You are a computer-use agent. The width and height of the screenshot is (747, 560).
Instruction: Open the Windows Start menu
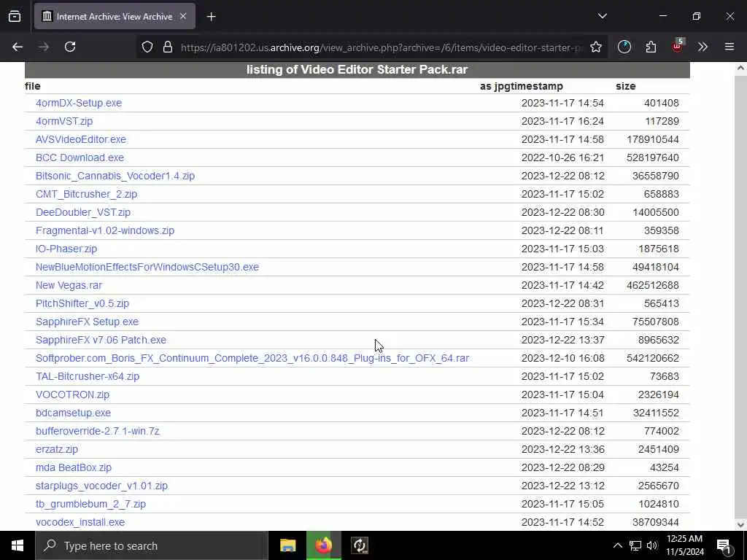18,545
